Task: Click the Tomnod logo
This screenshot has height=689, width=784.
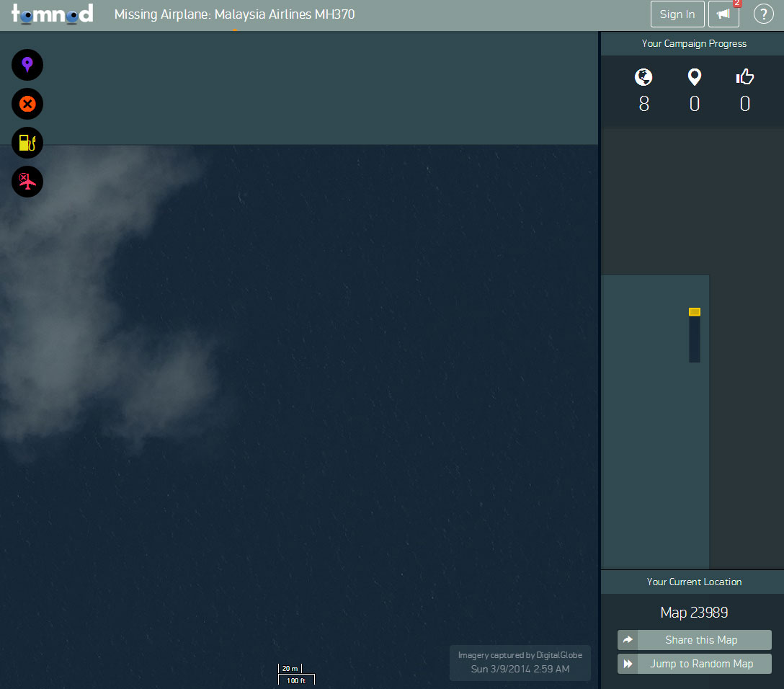Action: 52,14
